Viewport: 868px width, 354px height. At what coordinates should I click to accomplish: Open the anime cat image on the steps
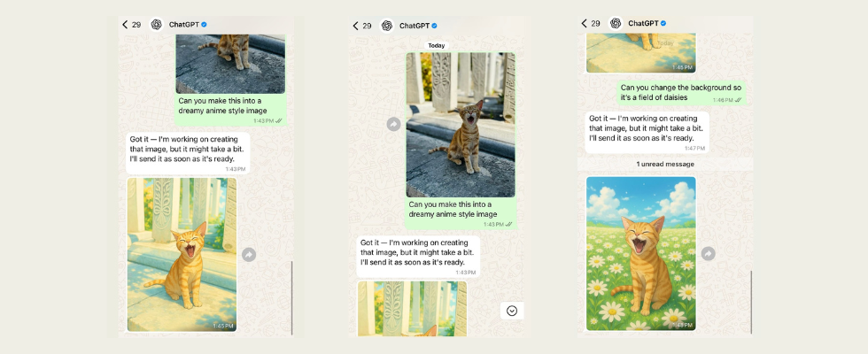182,254
